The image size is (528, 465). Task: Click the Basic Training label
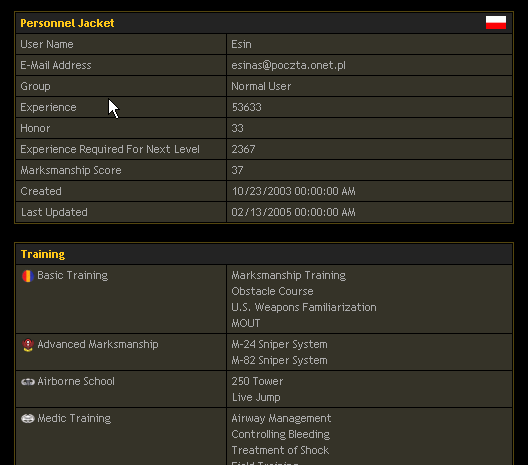coord(73,275)
